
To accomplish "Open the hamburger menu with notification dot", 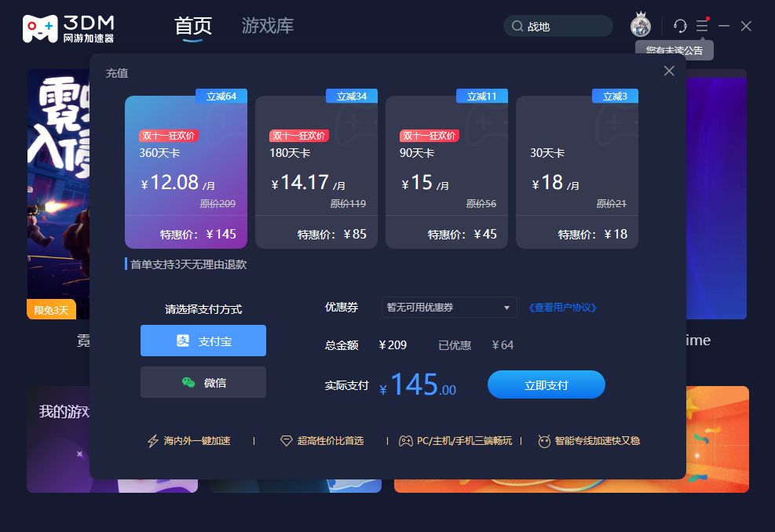I will click(x=702, y=25).
